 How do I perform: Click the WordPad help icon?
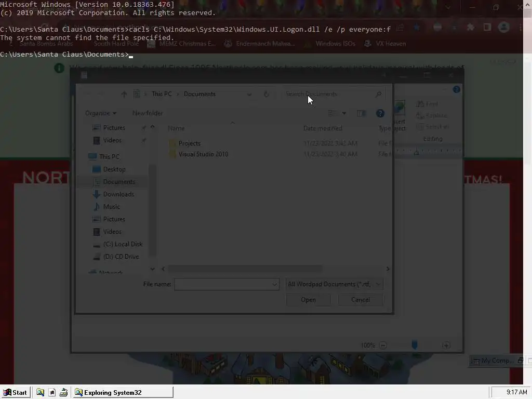pyautogui.click(x=456, y=89)
